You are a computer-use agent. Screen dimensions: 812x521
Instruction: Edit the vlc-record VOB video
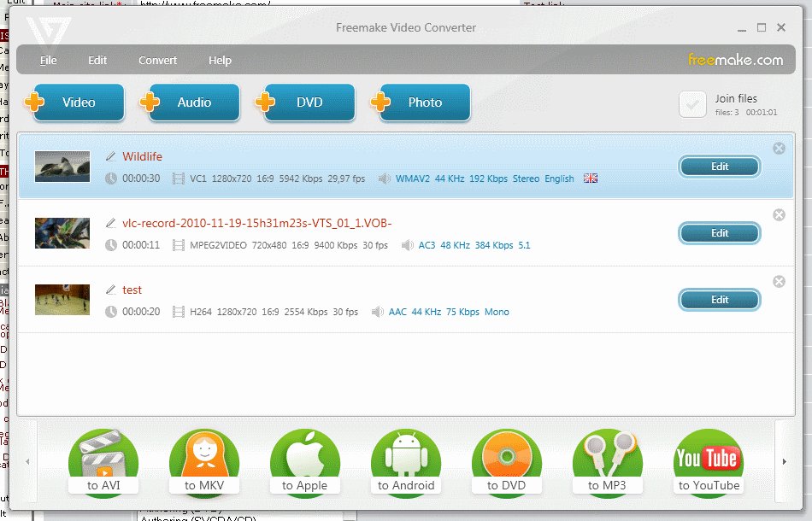[720, 233]
